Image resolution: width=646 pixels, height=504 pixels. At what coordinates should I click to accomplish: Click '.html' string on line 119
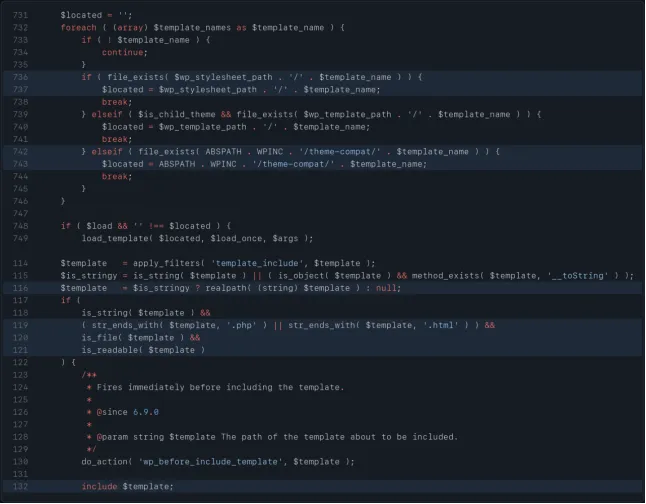pos(441,325)
